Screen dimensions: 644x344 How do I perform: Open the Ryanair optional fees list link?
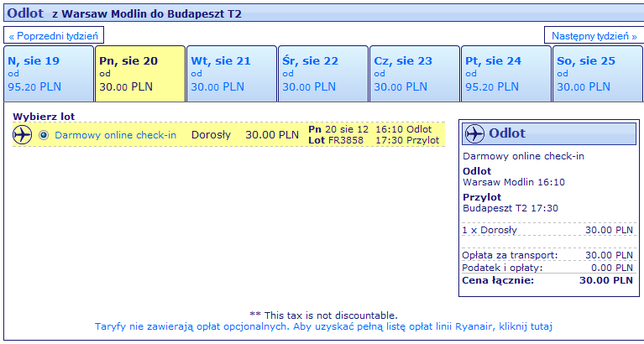coord(324,326)
